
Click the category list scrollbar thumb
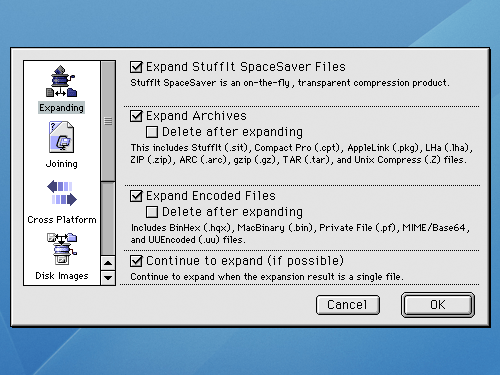coord(108,121)
